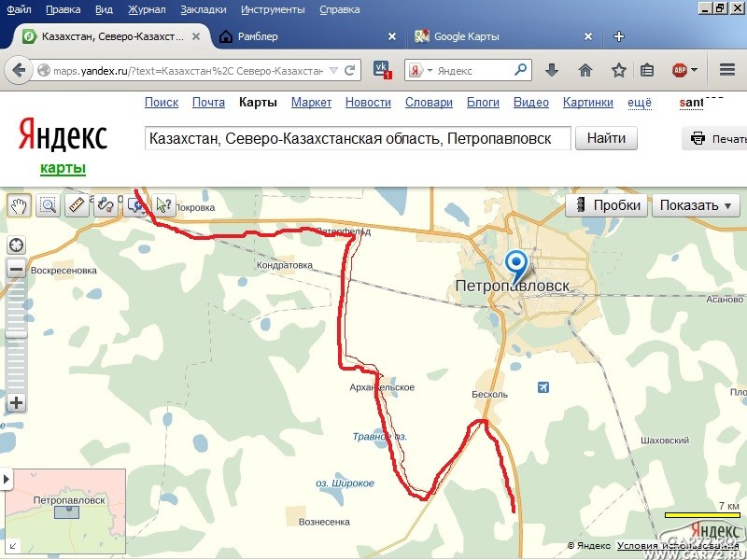This screenshot has width=747, height=560.
Task: Click the locate-me target icon
Action: (x=17, y=245)
